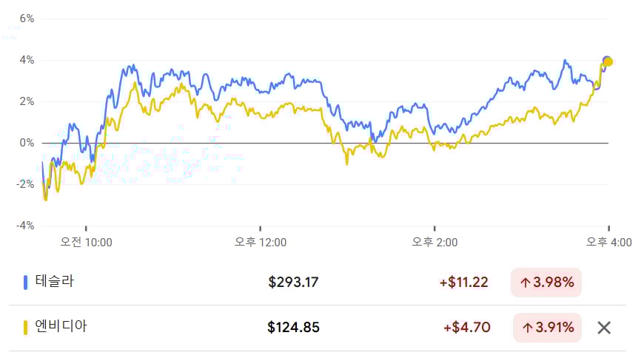This screenshot has width=644, height=358.
Task: Click the +$4.70 change value
Action: coord(466,328)
